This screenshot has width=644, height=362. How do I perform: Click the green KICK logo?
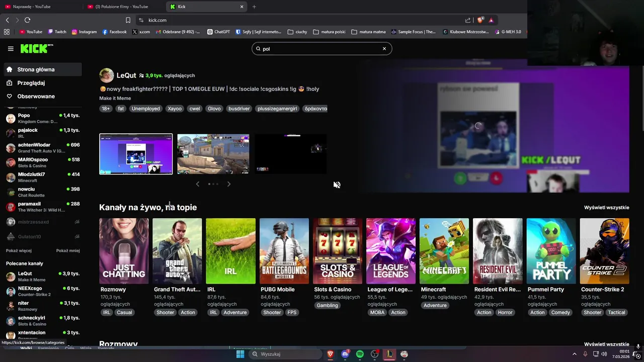(x=36, y=48)
